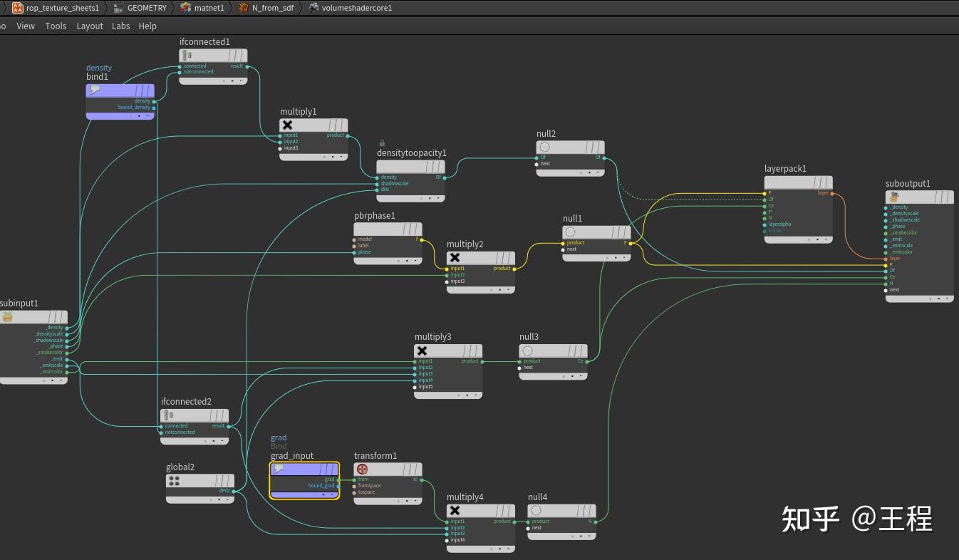959x560 pixels.
Task: Toggle the flag stripes on multiply2 node
Action: coord(502,258)
